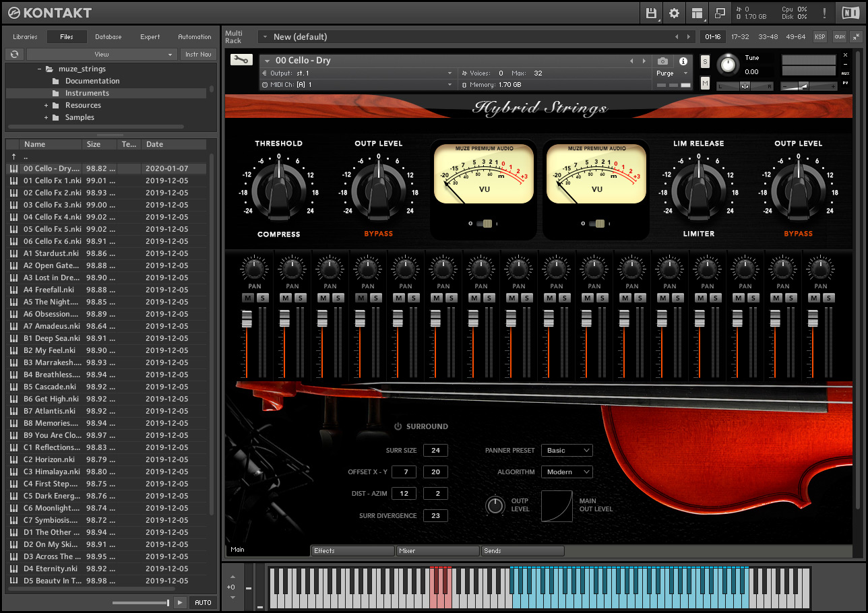The image size is (868, 613).
Task: Go up one folder with the arrow row
Action: (x=106, y=156)
